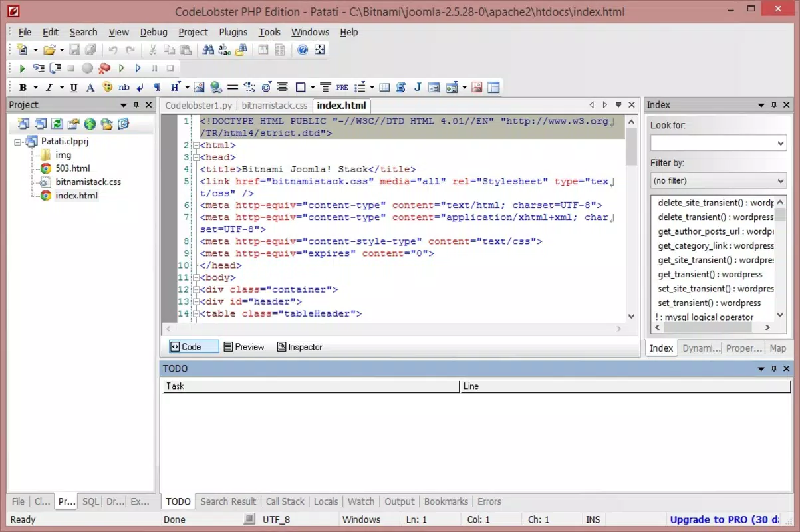Click the J script toolbar icon
This screenshot has height=532, width=800.
click(418, 87)
